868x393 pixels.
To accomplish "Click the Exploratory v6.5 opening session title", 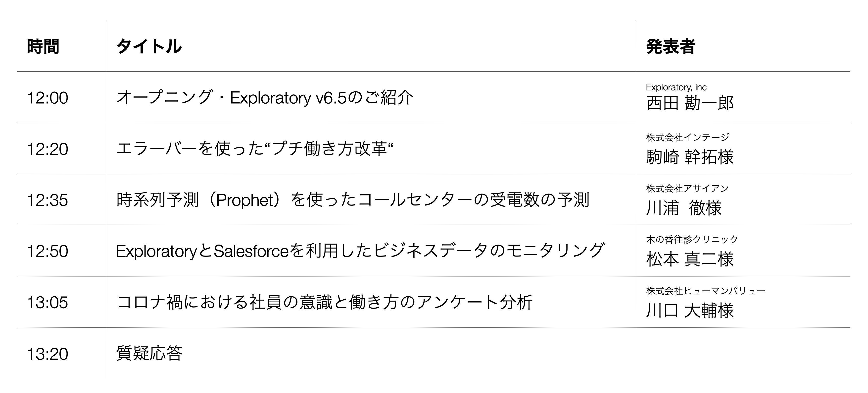I will pos(265,98).
